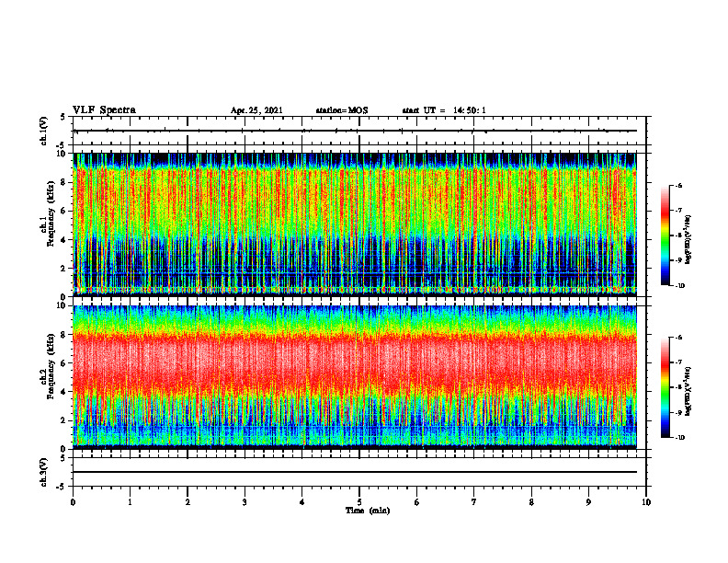Click the "start UT = 14:50: 1" header text

click(x=444, y=110)
